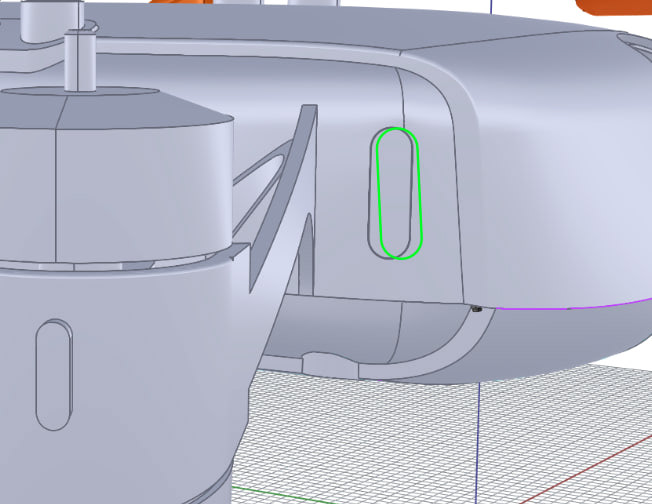Screen dimensions: 652x504
Task: Click the blue vertical axis below housing
Action: coord(478,442)
